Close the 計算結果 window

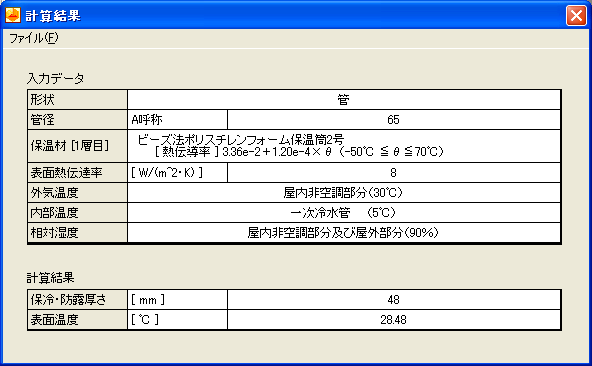coord(576,15)
